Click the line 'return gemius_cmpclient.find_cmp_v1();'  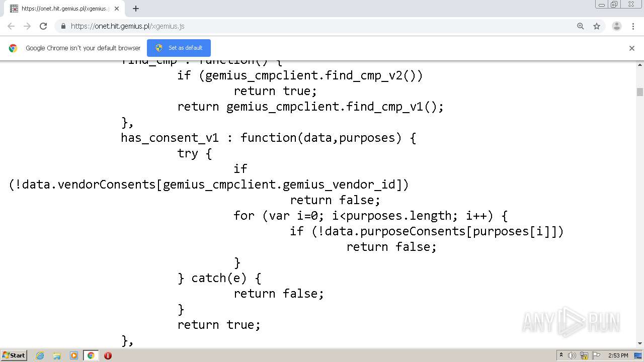coord(310,107)
